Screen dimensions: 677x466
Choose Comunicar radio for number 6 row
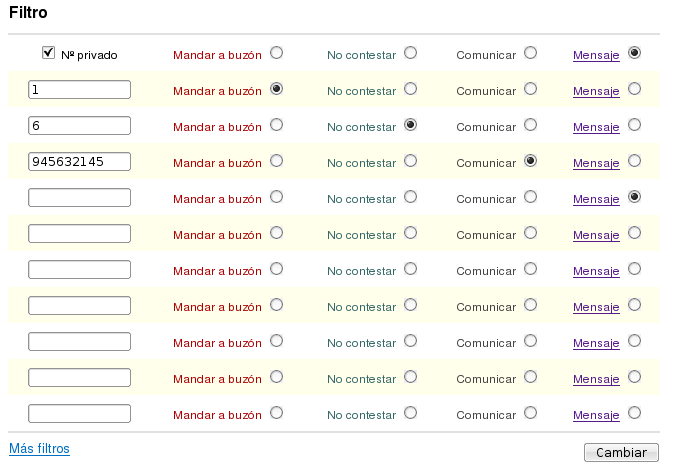530,124
